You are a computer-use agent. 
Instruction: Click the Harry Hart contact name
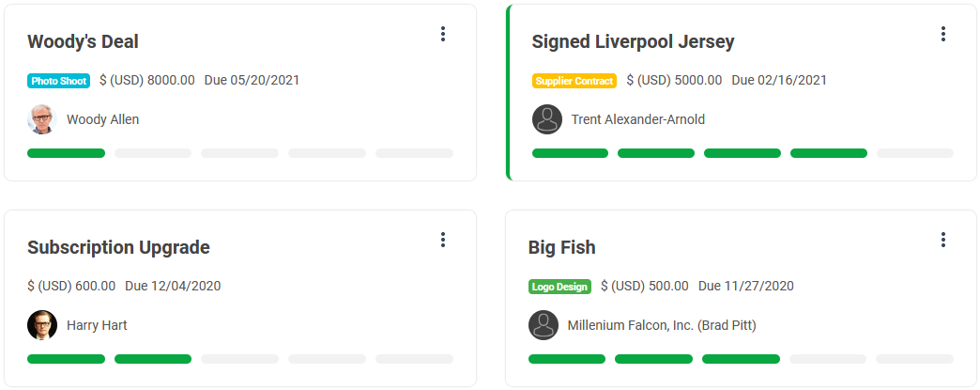coord(97,325)
